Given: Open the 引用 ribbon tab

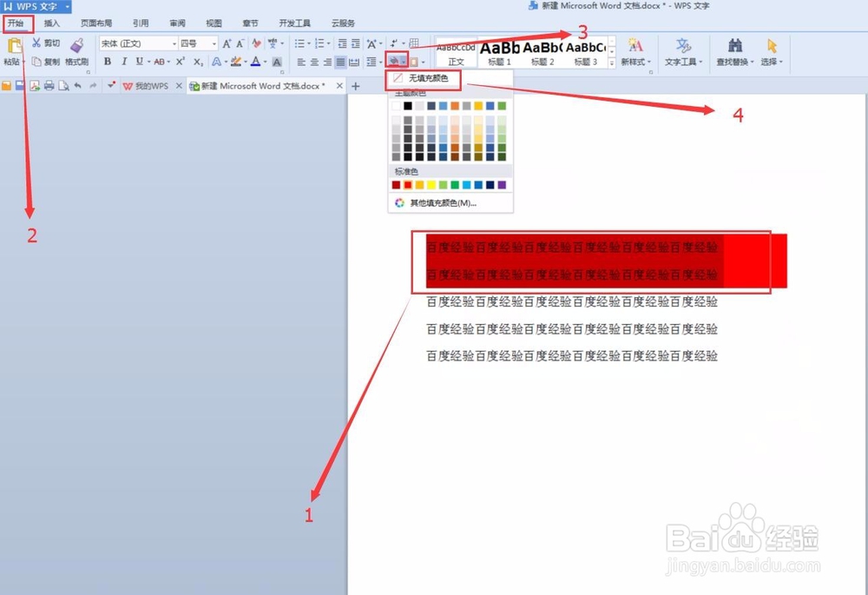Looking at the screenshot, I should click(x=141, y=23).
